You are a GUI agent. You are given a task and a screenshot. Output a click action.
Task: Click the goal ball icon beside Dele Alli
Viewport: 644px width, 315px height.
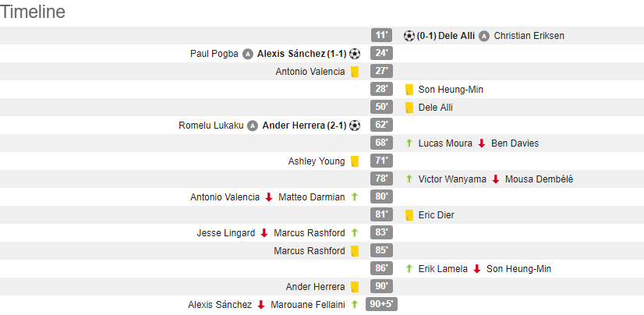(x=409, y=36)
